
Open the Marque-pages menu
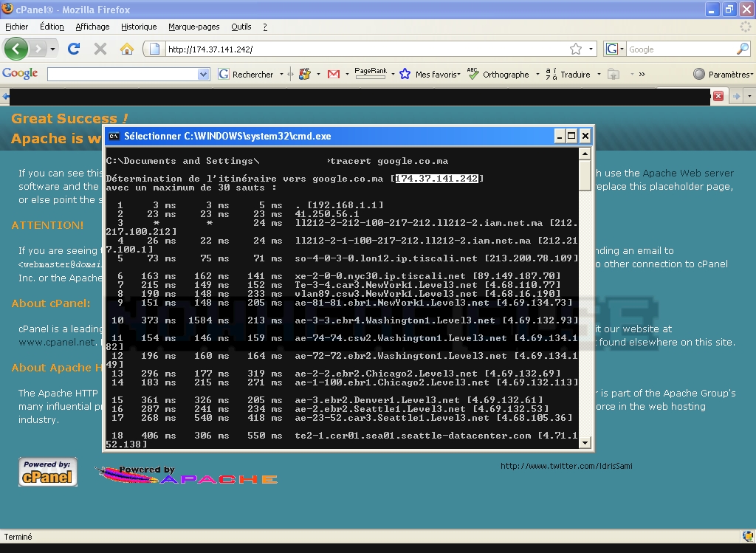194,27
